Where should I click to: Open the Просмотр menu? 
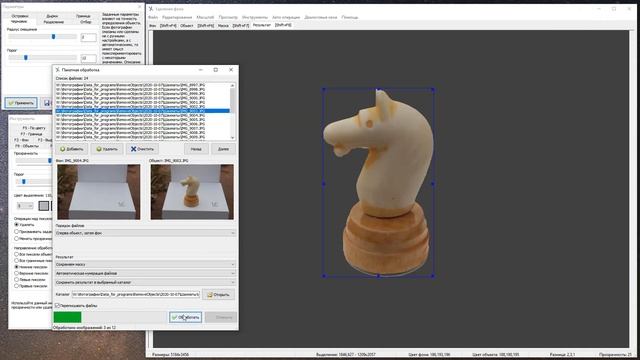(x=228, y=18)
